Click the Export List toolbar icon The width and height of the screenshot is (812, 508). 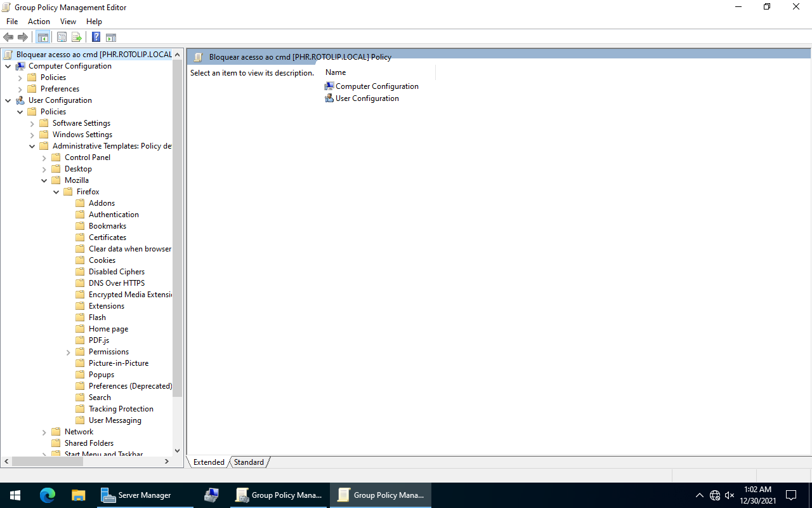[x=77, y=37]
